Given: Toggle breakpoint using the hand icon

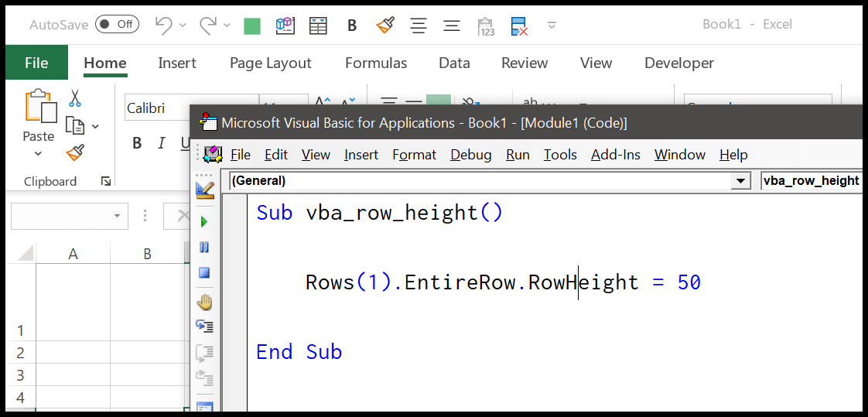Looking at the screenshot, I should coord(204,301).
